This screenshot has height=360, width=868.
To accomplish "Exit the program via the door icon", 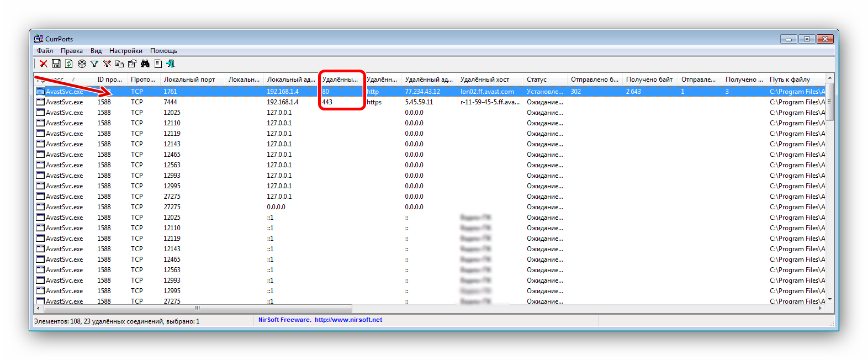I will click(171, 63).
